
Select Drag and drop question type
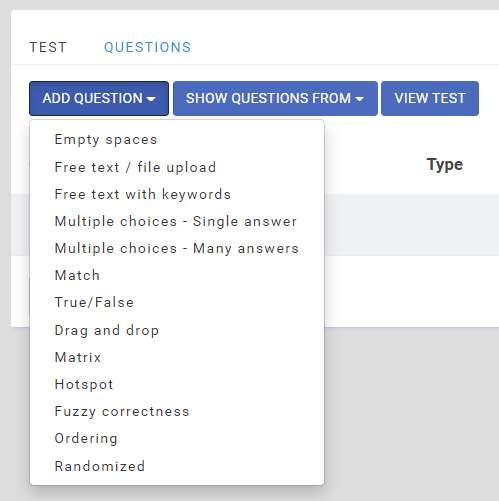pos(177,330)
